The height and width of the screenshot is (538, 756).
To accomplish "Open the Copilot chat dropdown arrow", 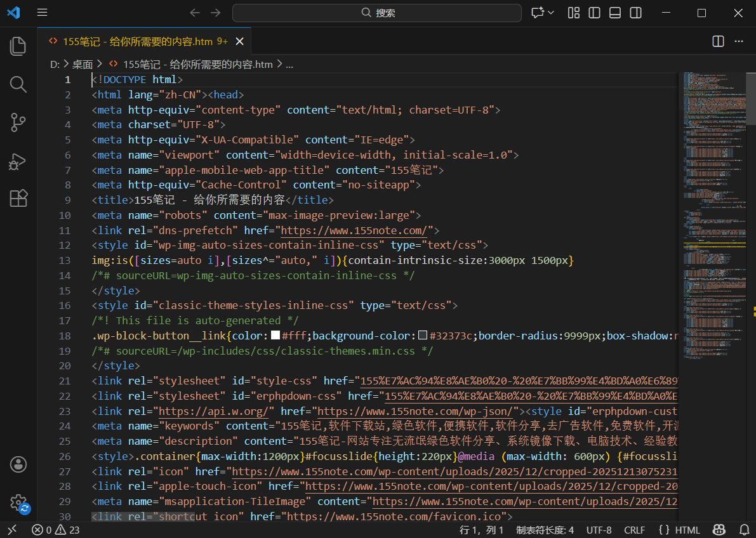I will point(550,13).
